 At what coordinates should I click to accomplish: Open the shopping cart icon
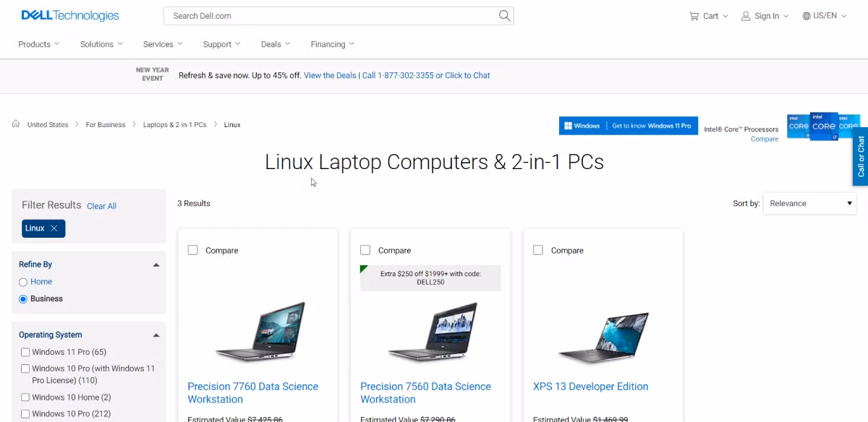[x=694, y=16]
